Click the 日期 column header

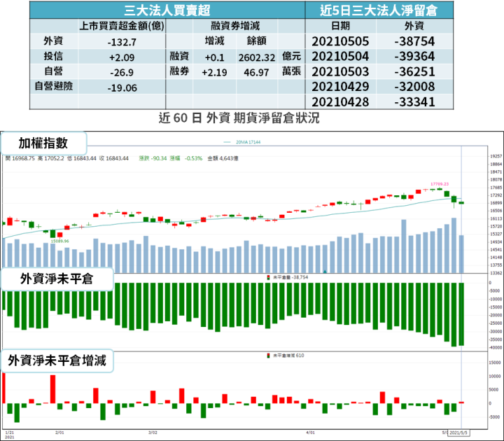pyautogui.click(x=340, y=26)
